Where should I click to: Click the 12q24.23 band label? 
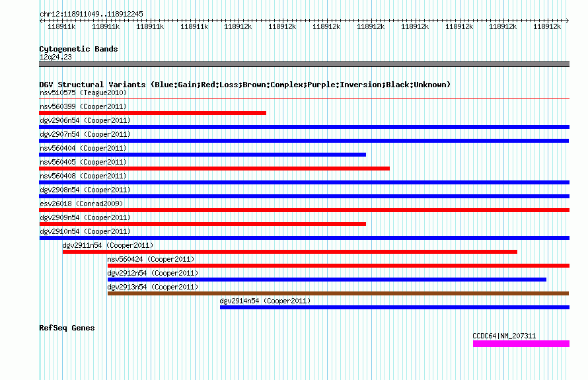[x=55, y=57]
